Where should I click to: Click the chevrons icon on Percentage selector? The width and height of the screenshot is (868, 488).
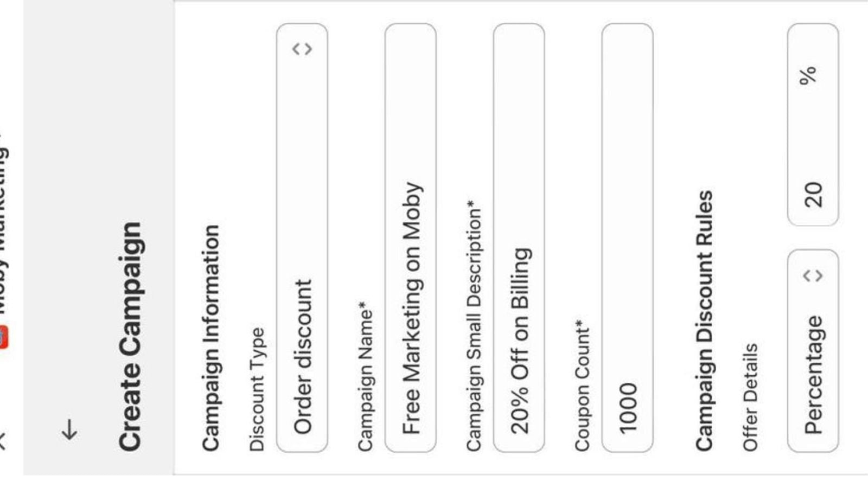(813, 276)
